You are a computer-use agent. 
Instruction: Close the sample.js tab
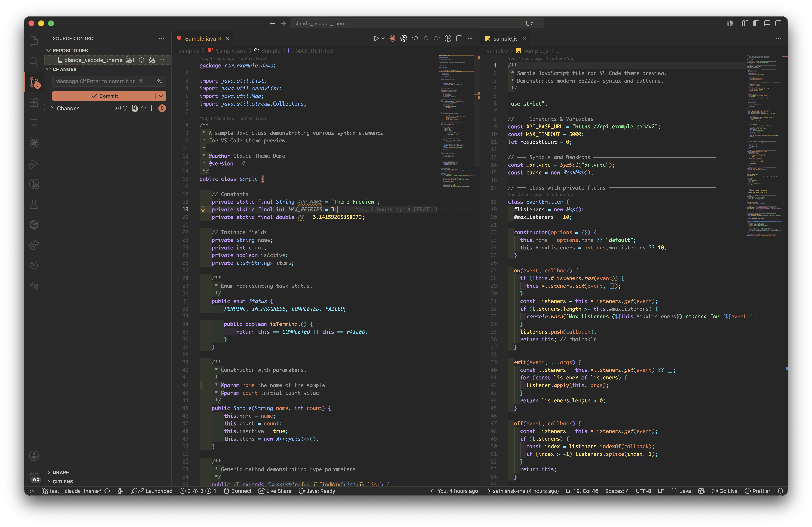(525, 39)
